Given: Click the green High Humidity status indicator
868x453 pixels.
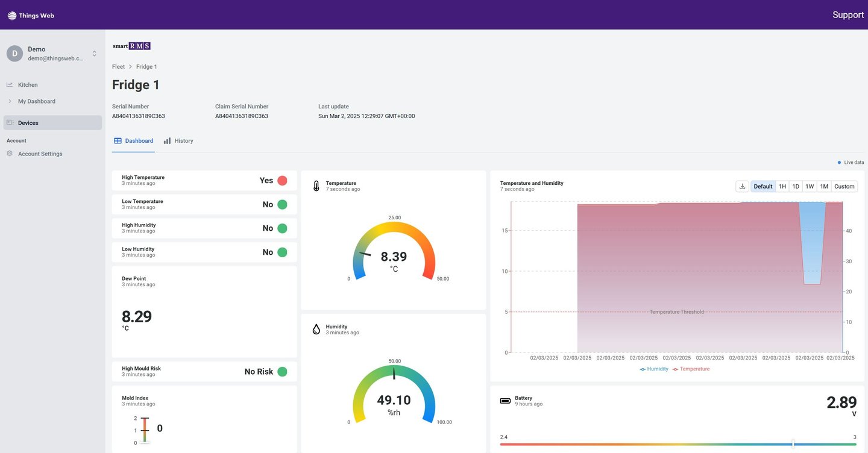Looking at the screenshot, I should [x=282, y=228].
